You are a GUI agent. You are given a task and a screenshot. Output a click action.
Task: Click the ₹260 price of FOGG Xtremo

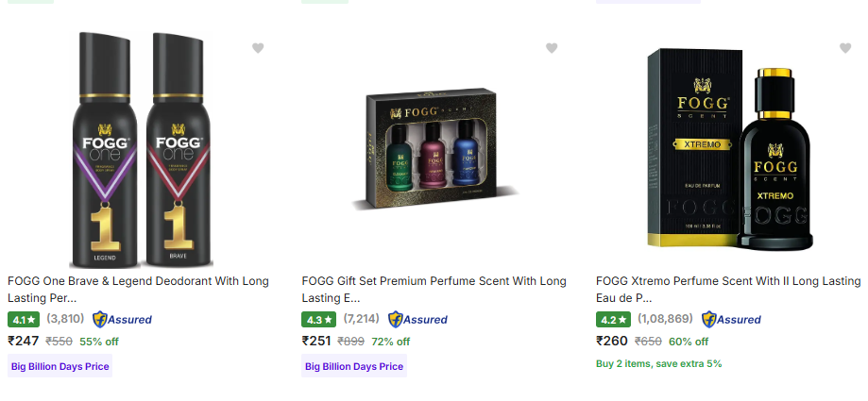tap(612, 341)
